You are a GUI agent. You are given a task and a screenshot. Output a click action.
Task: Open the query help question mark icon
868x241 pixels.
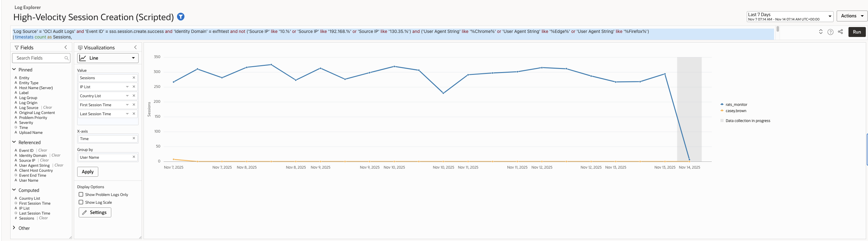click(x=830, y=32)
